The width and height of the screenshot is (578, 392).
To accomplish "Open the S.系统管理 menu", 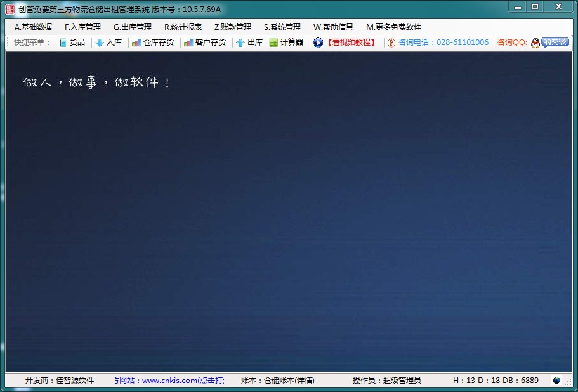I will click(x=282, y=27).
